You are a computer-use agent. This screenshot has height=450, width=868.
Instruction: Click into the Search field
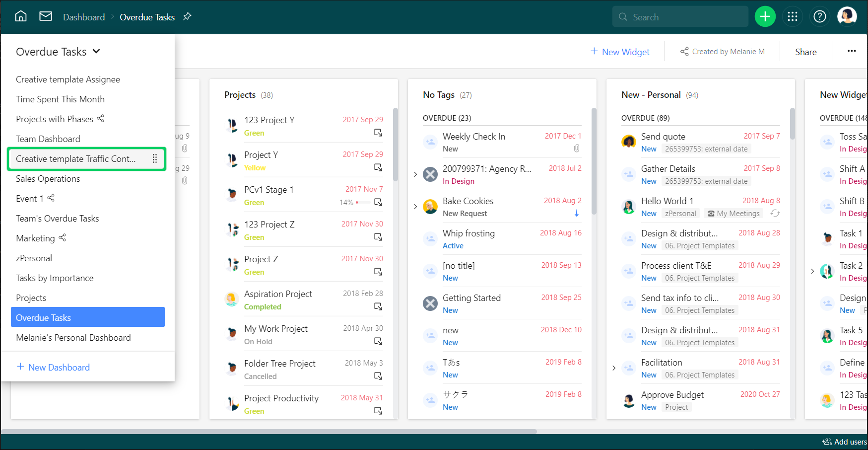click(x=685, y=17)
